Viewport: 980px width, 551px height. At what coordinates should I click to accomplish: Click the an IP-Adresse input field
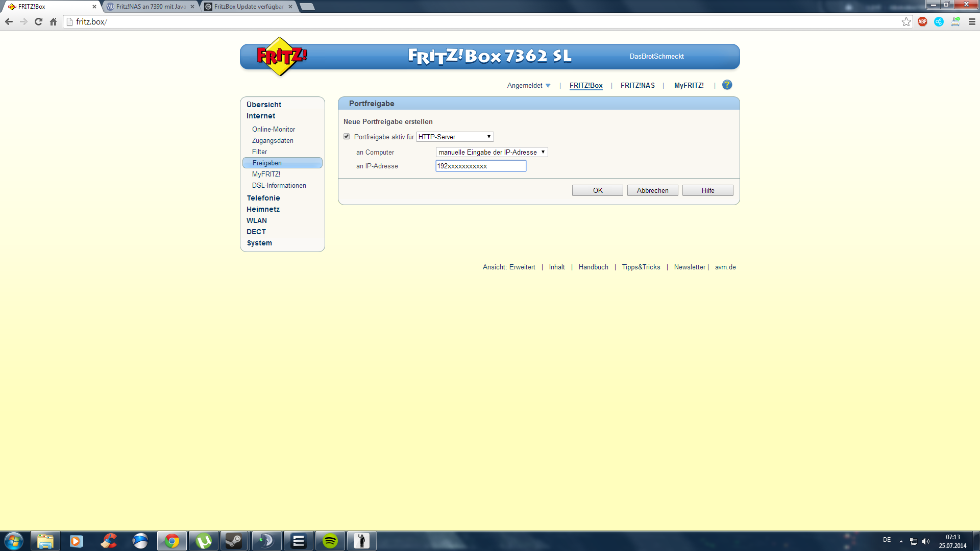[480, 166]
